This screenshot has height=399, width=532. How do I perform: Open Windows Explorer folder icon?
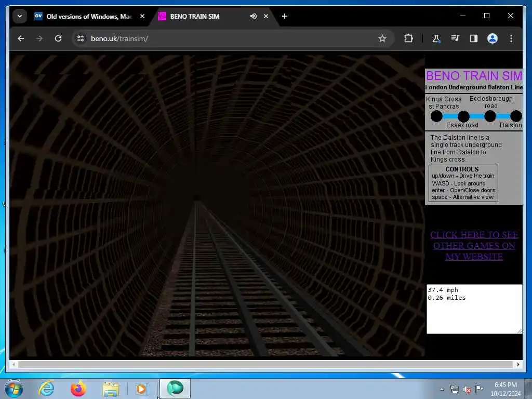[x=111, y=389]
